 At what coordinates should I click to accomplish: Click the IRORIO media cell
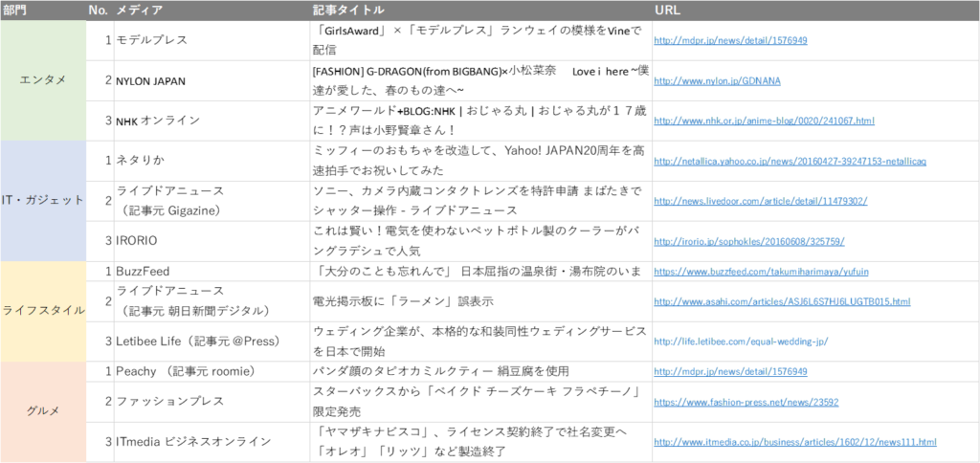click(x=212, y=241)
